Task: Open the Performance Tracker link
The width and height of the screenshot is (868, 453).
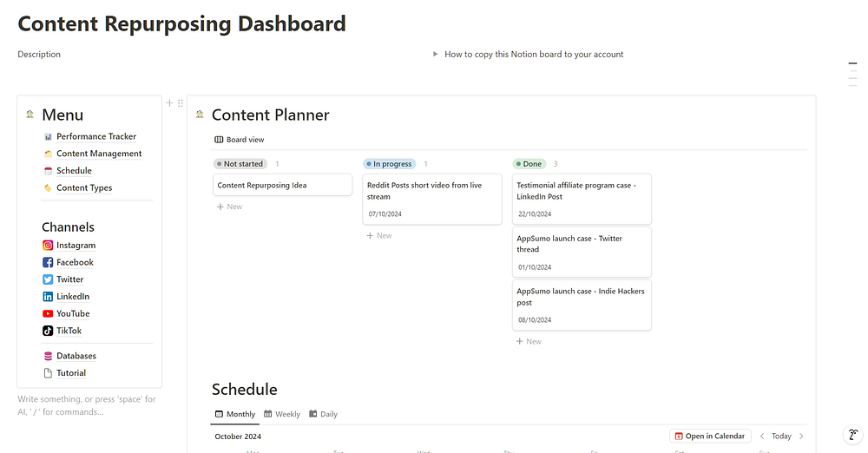Action: coord(95,136)
